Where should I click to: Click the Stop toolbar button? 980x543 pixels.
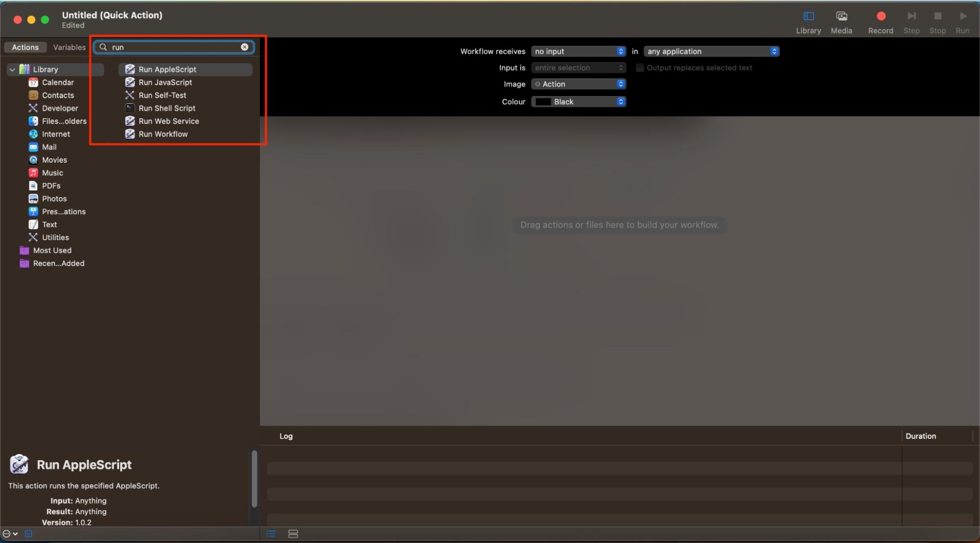[x=937, y=23]
